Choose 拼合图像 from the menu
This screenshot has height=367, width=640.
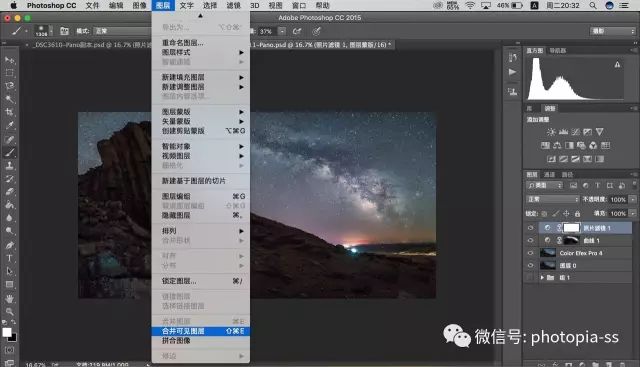(x=200, y=340)
